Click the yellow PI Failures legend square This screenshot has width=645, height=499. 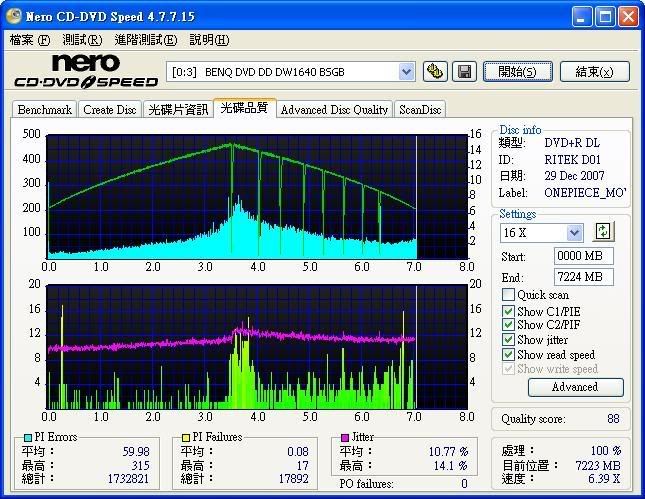(185, 438)
